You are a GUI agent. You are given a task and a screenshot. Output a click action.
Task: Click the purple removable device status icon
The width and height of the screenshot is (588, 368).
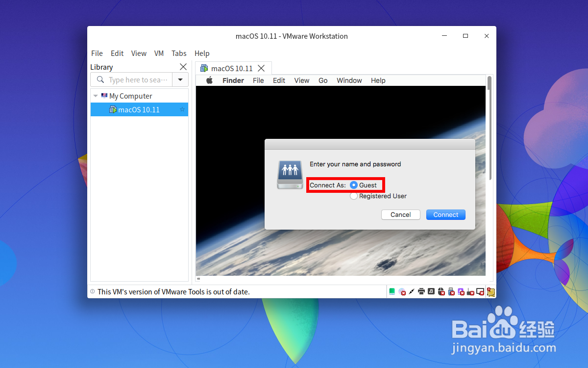click(461, 291)
